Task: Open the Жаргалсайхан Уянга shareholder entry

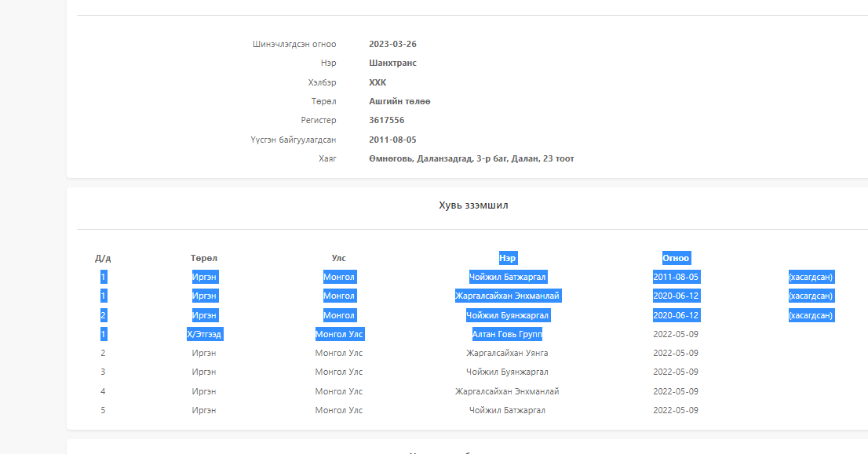Action: tap(507, 353)
